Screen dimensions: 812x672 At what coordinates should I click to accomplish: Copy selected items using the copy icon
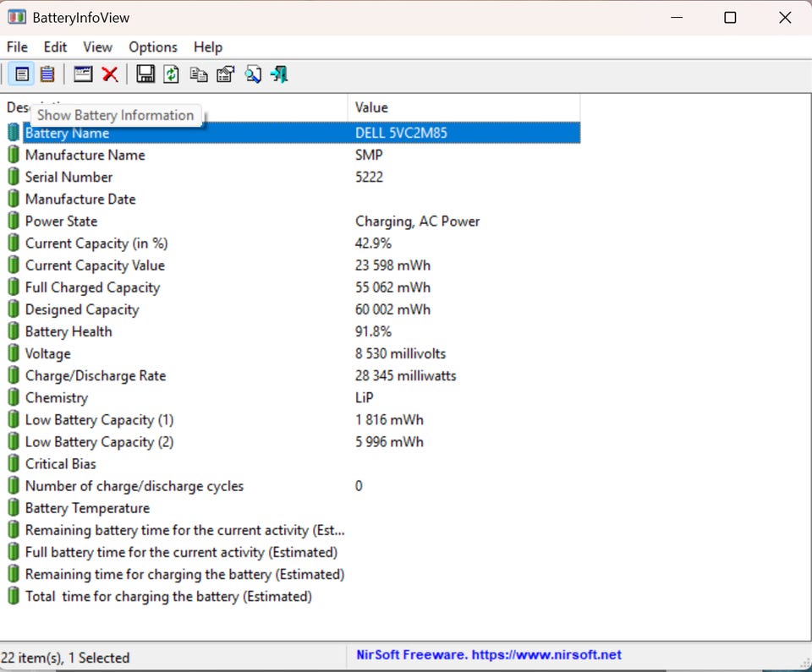coord(198,74)
